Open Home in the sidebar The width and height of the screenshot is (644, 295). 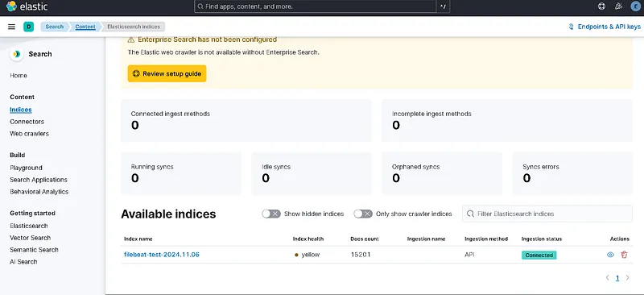(19, 76)
